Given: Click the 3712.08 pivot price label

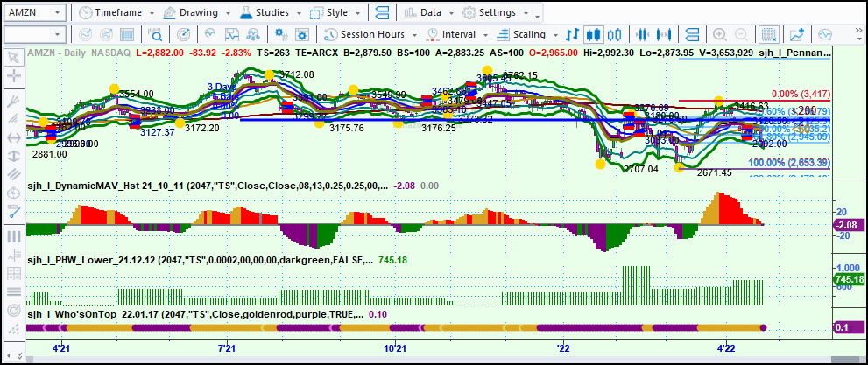Looking at the screenshot, I should [297, 74].
